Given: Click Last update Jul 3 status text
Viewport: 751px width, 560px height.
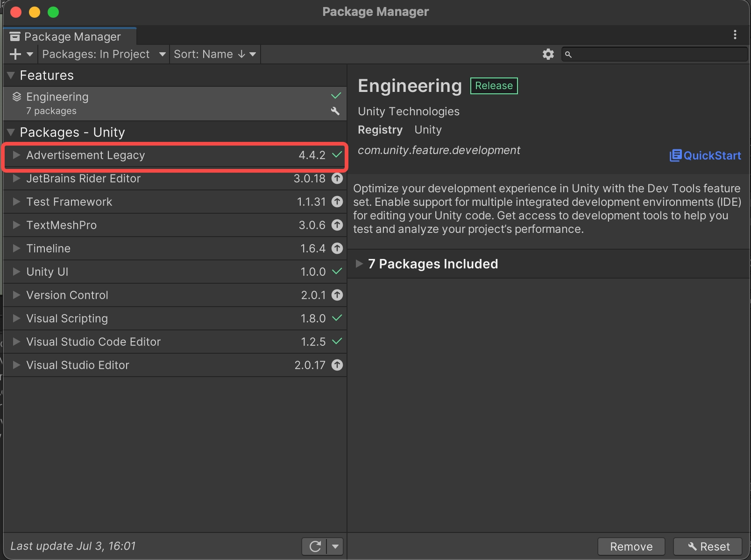Looking at the screenshot, I should click(x=73, y=546).
